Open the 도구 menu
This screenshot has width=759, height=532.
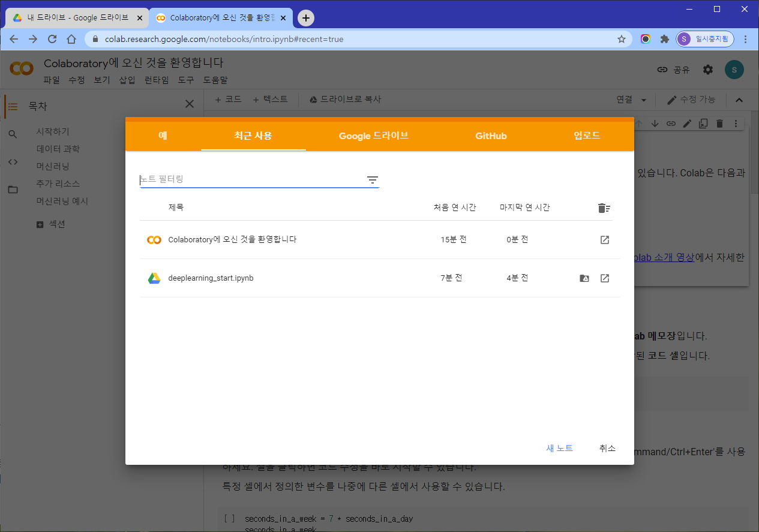click(x=186, y=80)
